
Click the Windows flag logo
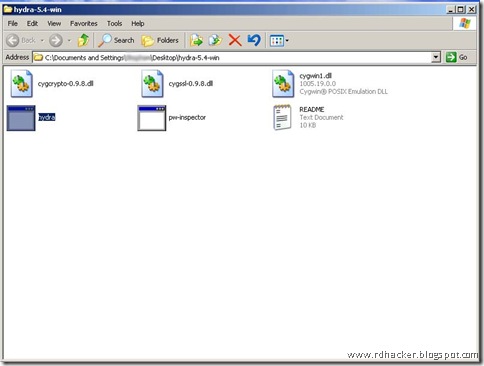465,23
